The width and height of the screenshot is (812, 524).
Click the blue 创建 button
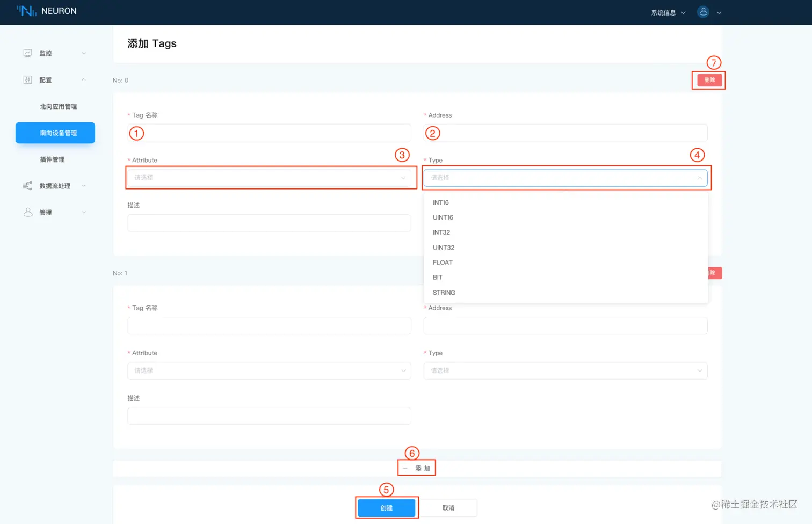[387, 508]
